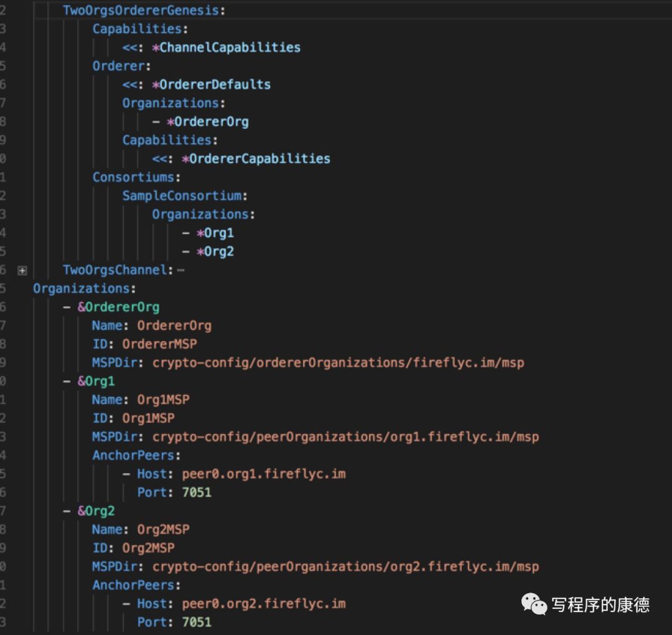Screen dimensions: 672x635
Task: Click the *OrdererCapabilities alias
Action: click(x=256, y=159)
